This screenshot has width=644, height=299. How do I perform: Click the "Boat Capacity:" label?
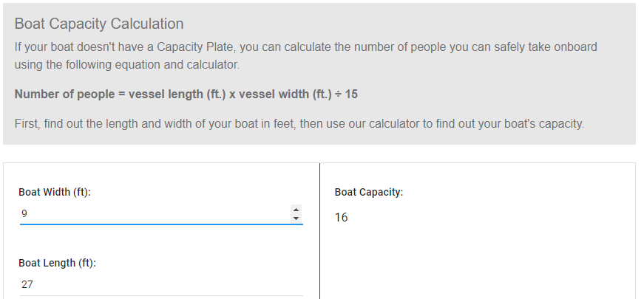coord(369,192)
